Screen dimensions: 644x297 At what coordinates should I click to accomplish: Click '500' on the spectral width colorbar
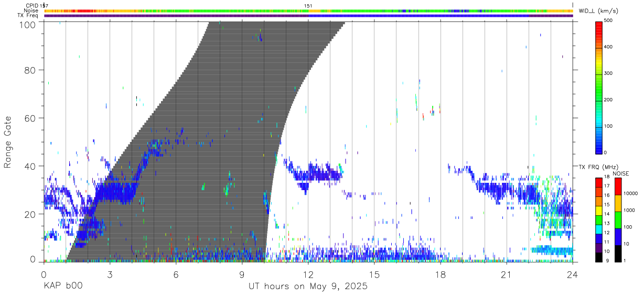(x=608, y=20)
